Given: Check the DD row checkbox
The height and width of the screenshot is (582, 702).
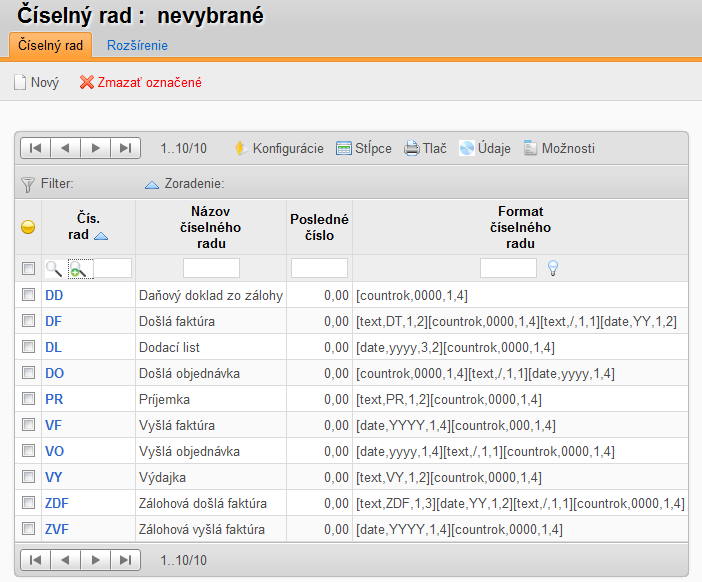Looking at the screenshot, I should [28, 295].
